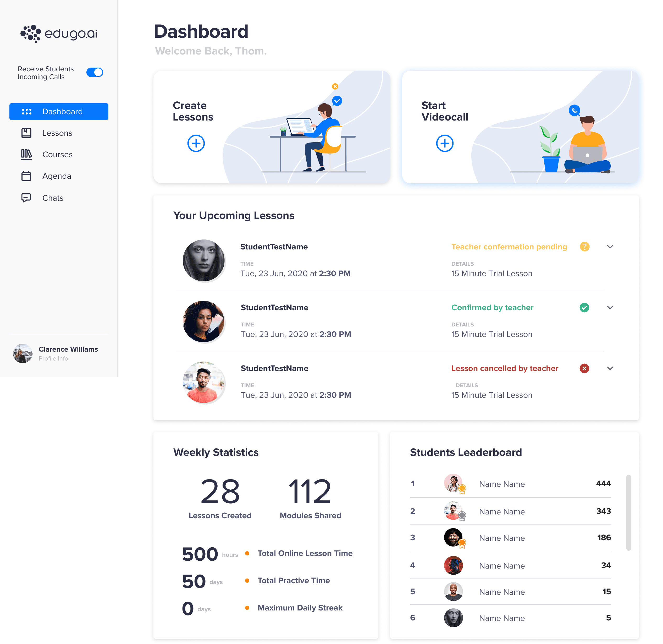Click the Lessons book icon in sidebar
Image resolution: width=663 pixels, height=644 pixels.
click(26, 133)
